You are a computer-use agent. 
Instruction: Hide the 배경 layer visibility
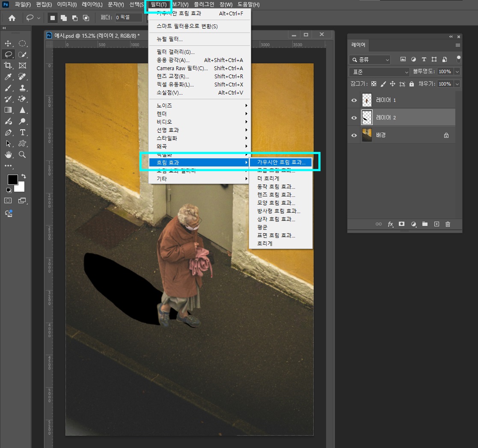(x=353, y=135)
